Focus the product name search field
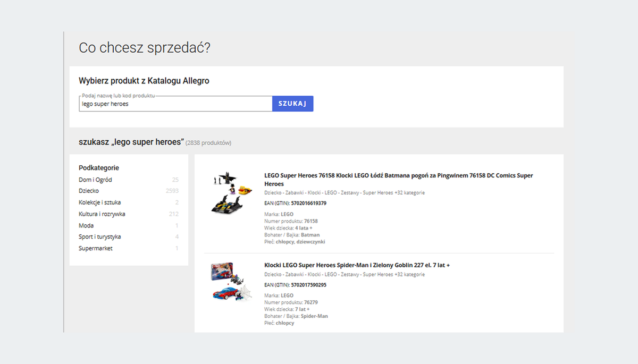This screenshot has height=364, width=638. [175, 104]
